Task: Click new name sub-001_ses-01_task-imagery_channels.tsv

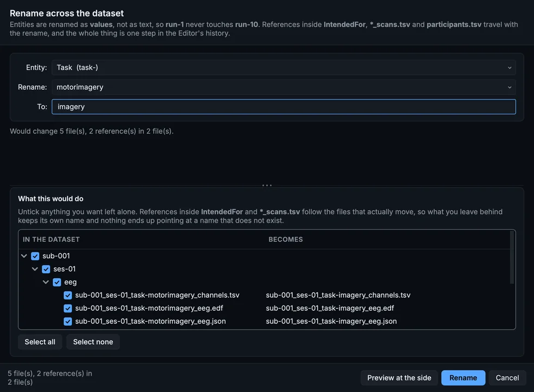Action: tap(338, 295)
